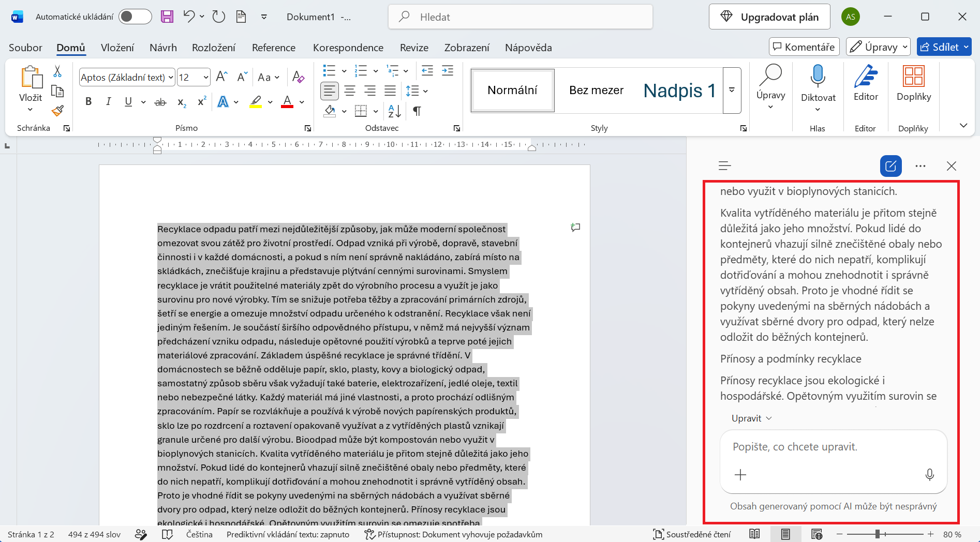This screenshot has height=542, width=980.
Task: Apply superscript formatting
Action: tap(202, 101)
